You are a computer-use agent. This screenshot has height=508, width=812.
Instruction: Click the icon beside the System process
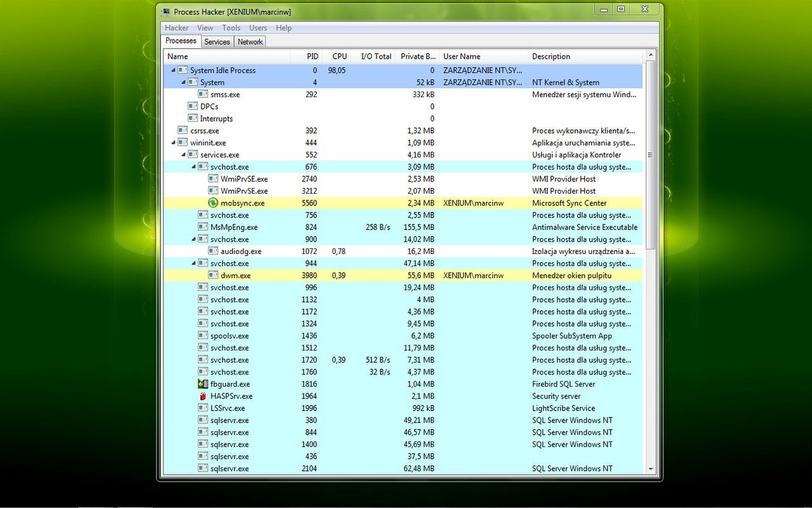193,82
